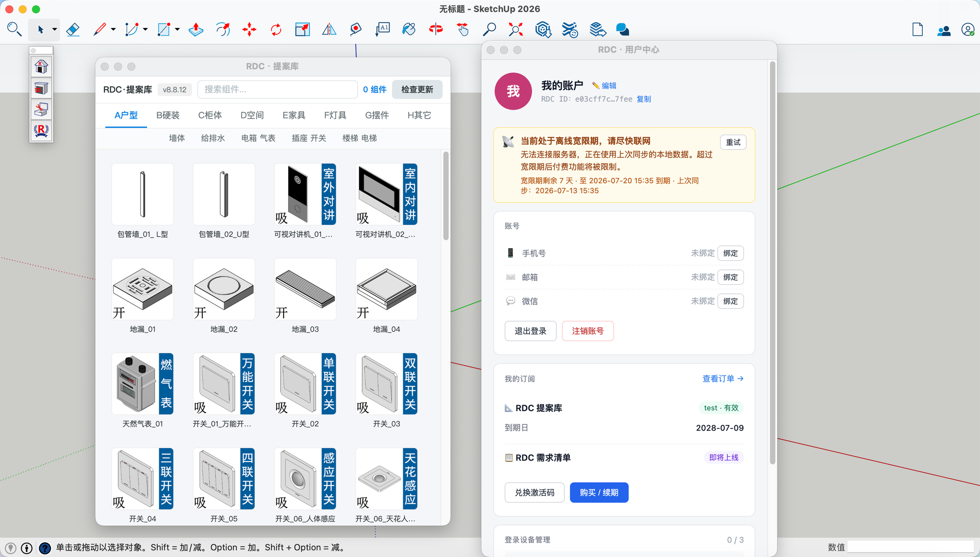Click the info status bar icon

27,548
